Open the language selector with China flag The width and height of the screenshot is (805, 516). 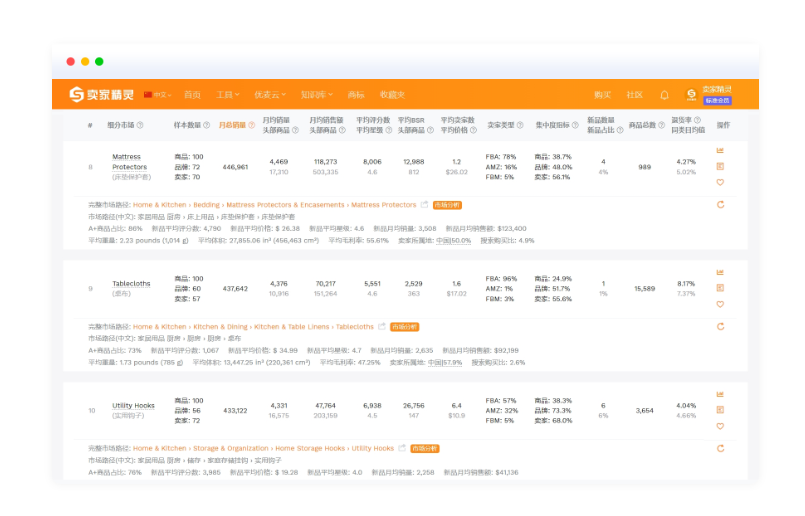(157, 95)
